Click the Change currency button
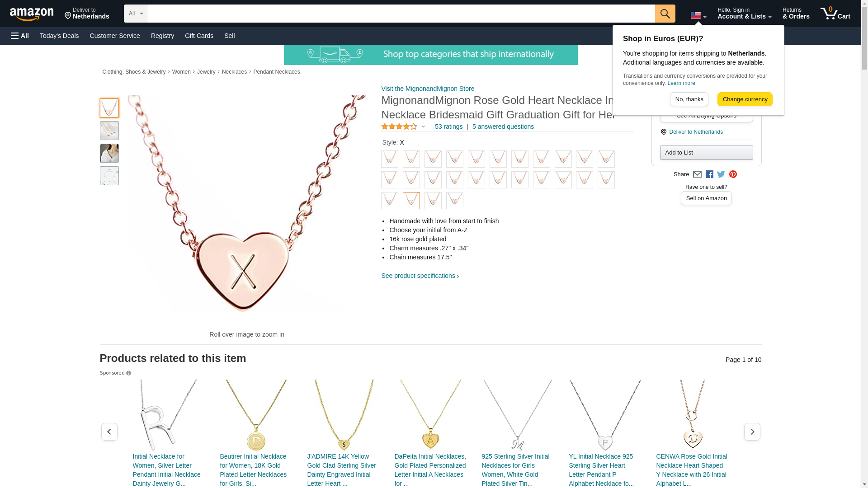The width and height of the screenshot is (868, 488). [745, 99]
